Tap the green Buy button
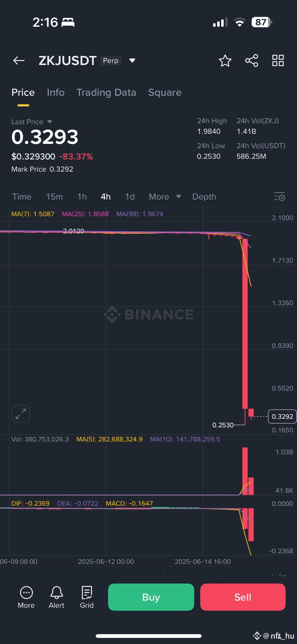Viewport: 297px width, 644px height. click(151, 597)
